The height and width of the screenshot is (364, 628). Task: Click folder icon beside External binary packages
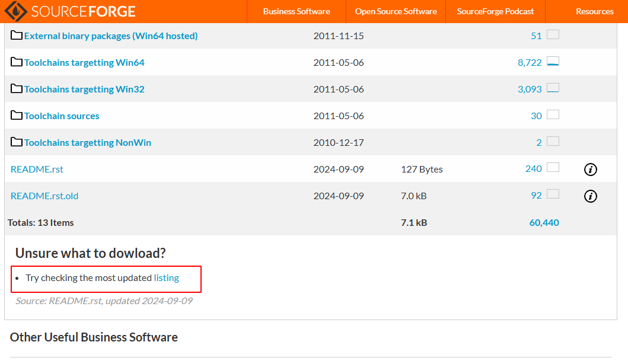pyautogui.click(x=17, y=36)
